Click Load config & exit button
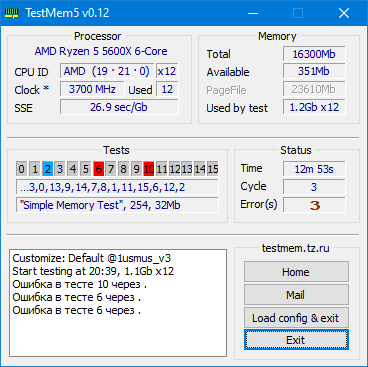 point(296,318)
